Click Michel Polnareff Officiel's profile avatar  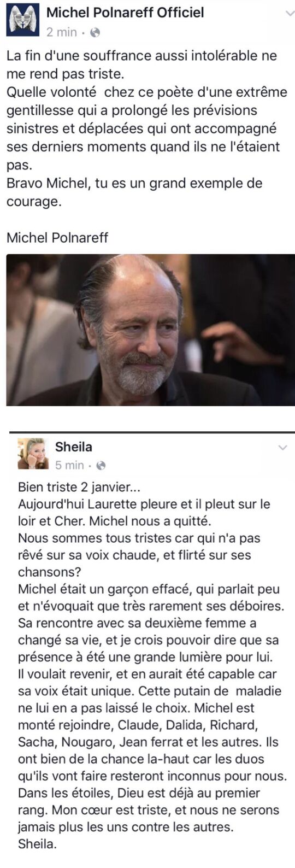23,20
